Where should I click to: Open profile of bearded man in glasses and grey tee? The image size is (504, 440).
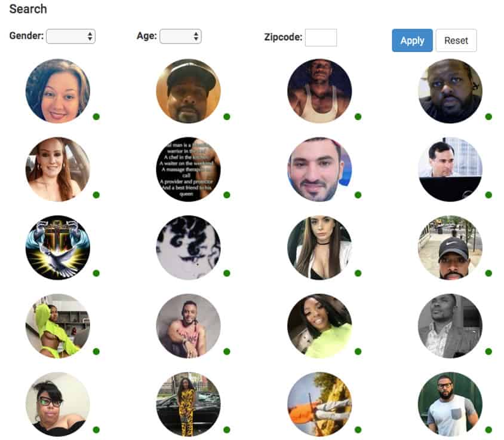click(x=450, y=404)
